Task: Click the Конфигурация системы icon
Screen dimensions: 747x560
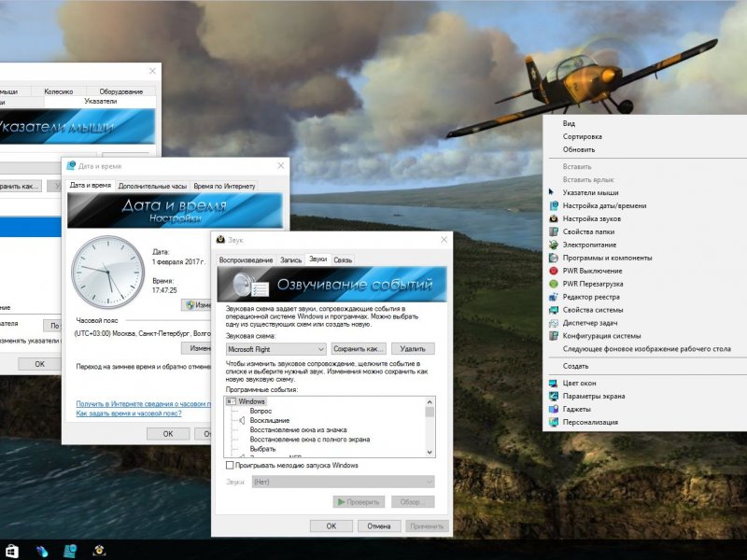Action: point(554,336)
